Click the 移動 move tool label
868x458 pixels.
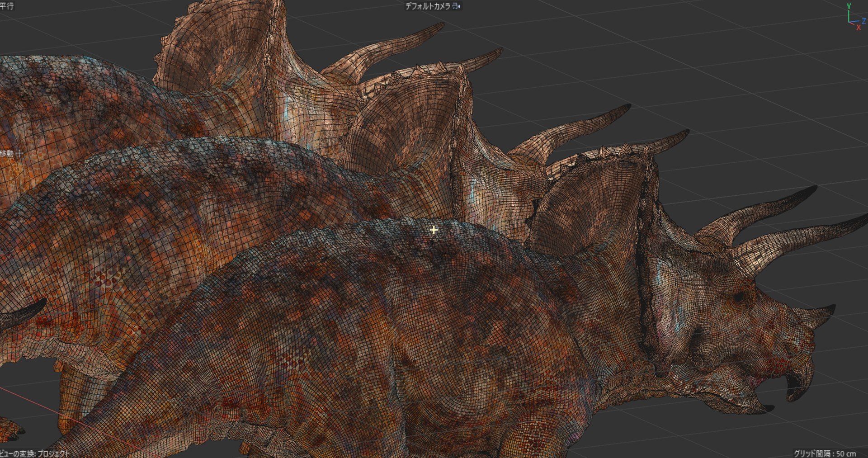pos(7,154)
